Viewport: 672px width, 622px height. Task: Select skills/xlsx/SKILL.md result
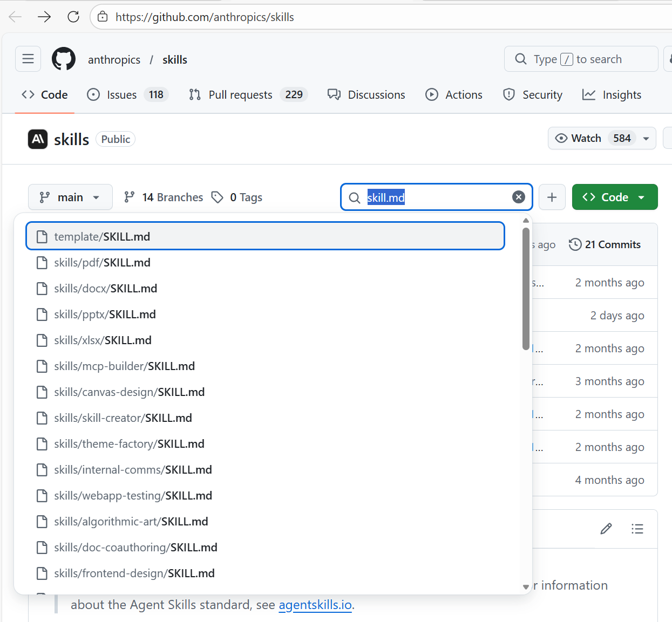pyautogui.click(x=265, y=340)
